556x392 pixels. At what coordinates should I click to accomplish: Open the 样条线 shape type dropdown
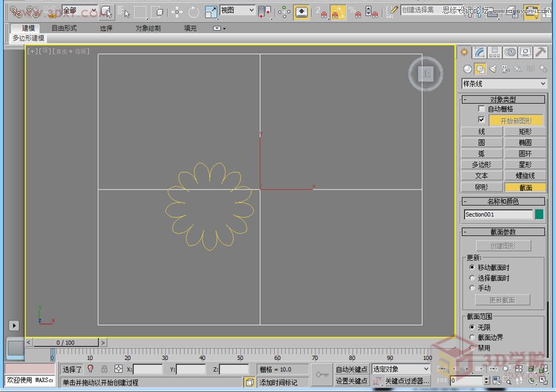[x=504, y=84]
